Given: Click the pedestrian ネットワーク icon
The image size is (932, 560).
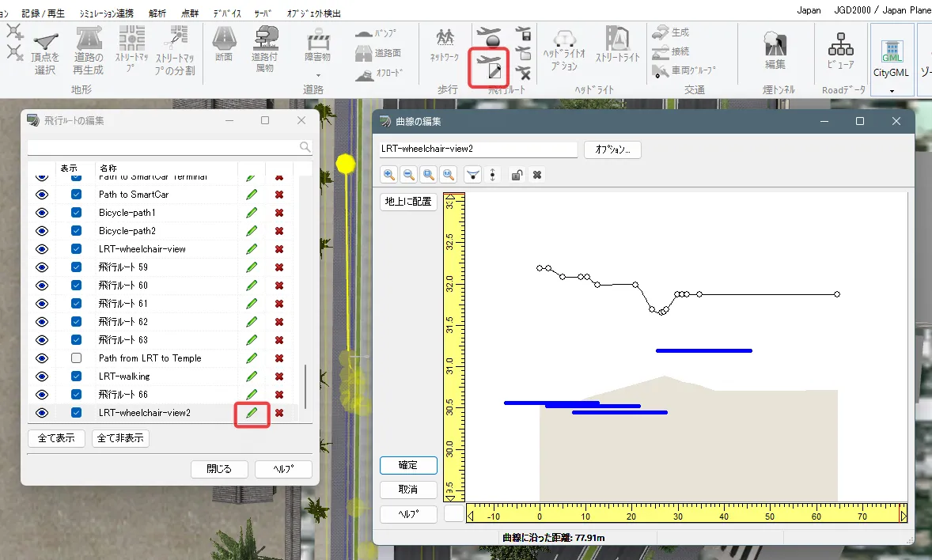Looking at the screenshot, I should point(445,45).
